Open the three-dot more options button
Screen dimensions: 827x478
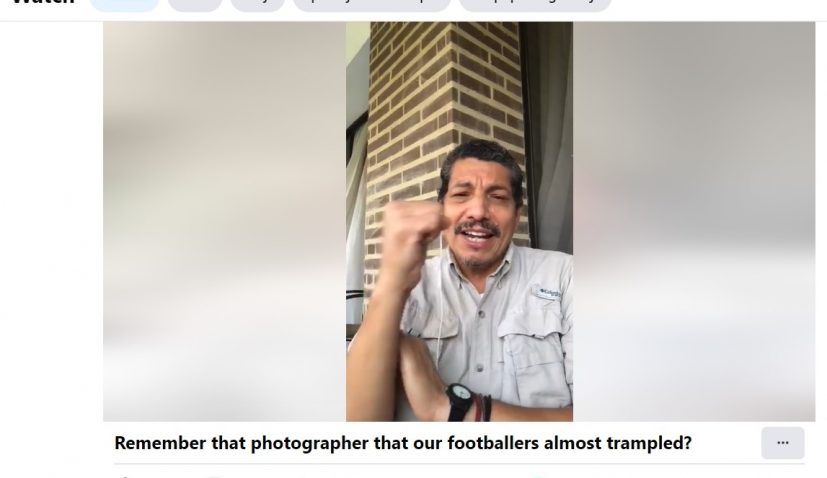click(783, 443)
